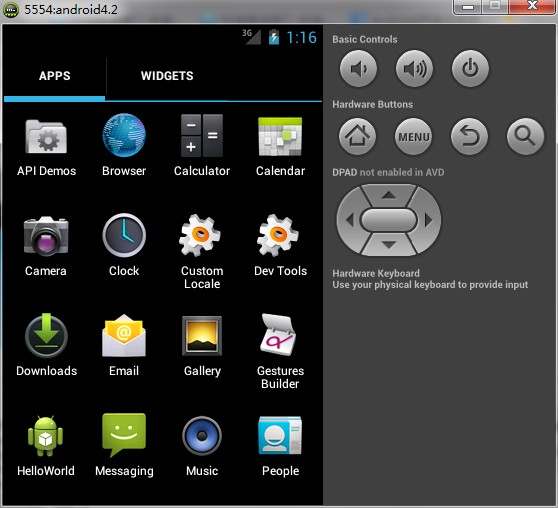The height and width of the screenshot is (508, 558).
Task: Open the Calculator app
Action: point(202,136)
